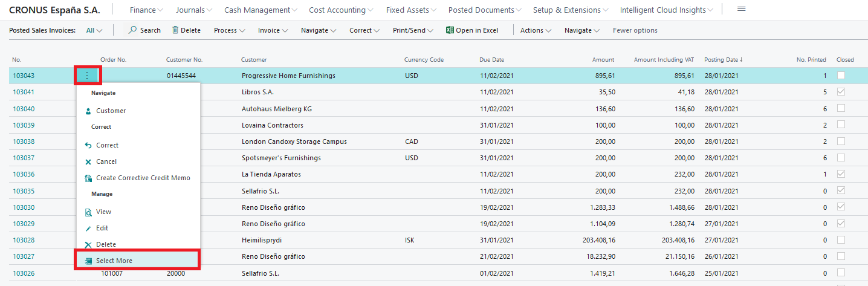Toggle Closed checkbox for Libros S.A.
The width and height of the screenshot is (868, 286).
click(x=841, y=92)
